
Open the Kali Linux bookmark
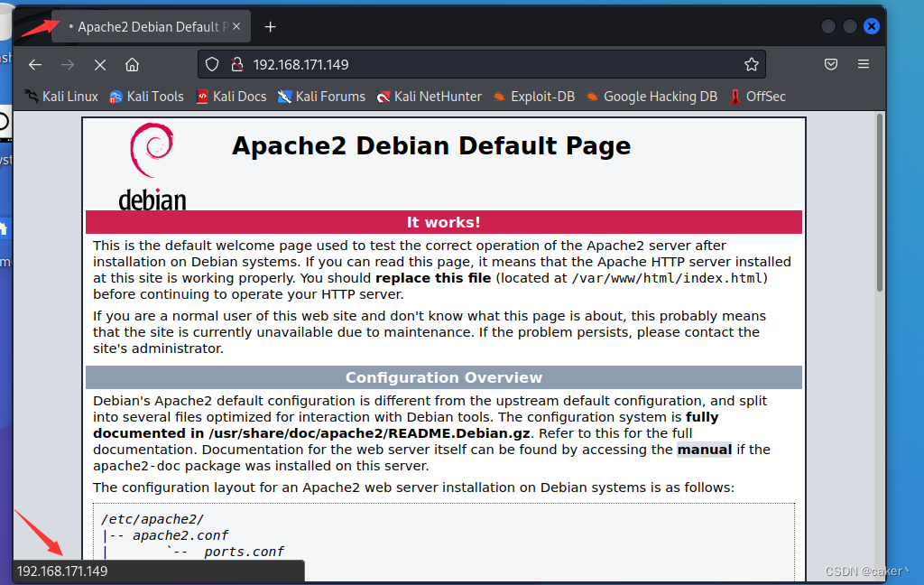point(61,97)
